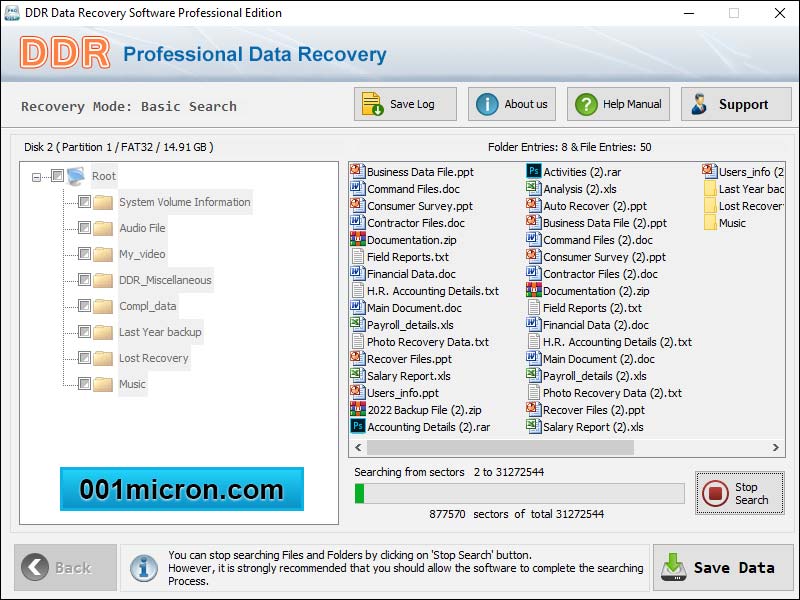800x600 pixels.
Task: Minimize the DDR Data Recovery window
Action: (x=689, y=13)
